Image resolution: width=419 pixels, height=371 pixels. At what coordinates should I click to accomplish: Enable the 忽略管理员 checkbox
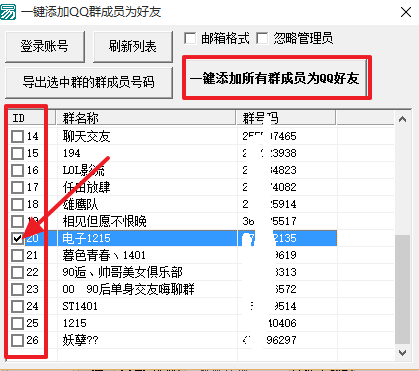(262, 38)
